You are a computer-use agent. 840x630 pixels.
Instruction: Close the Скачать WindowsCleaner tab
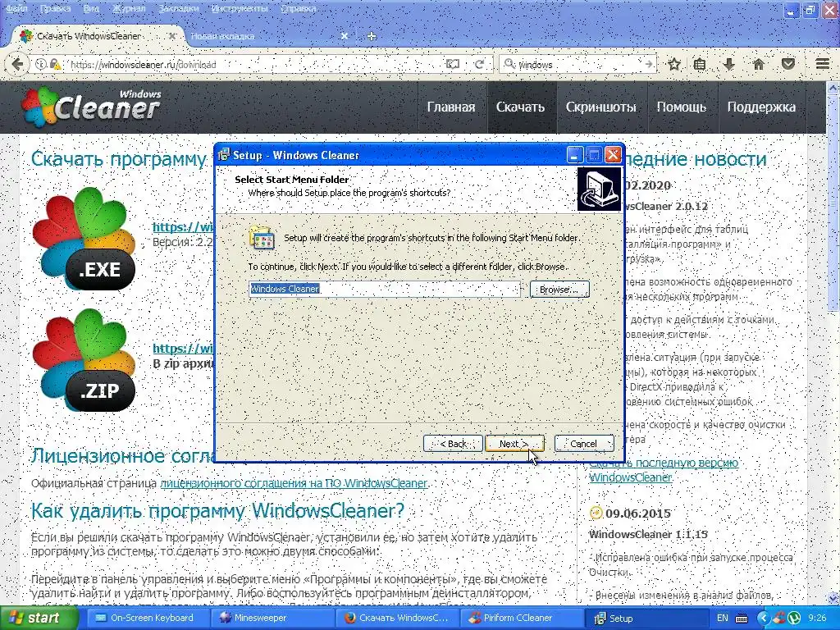tap(172, 36)
